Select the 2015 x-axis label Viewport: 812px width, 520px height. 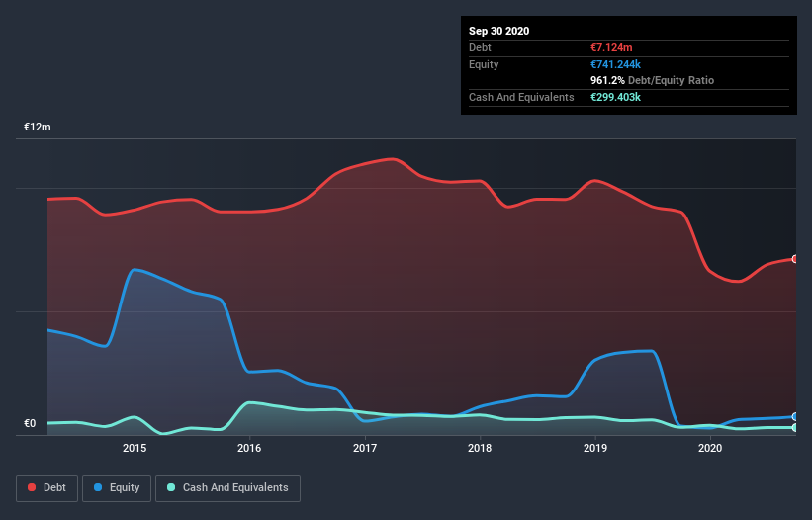pyautogui.click(x=135, y=448)
